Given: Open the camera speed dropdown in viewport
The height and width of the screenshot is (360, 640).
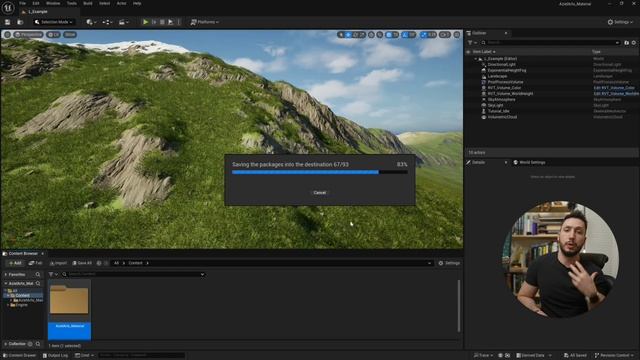Looking at the screenshot, I should click(445, 35).
